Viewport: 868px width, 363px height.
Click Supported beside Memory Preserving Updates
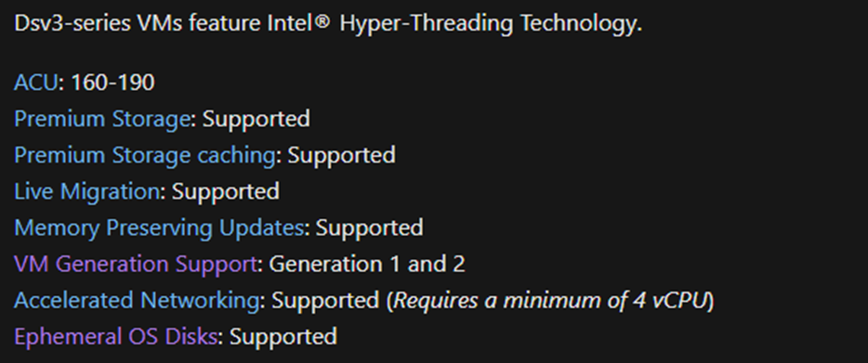(x=369, y=228)
